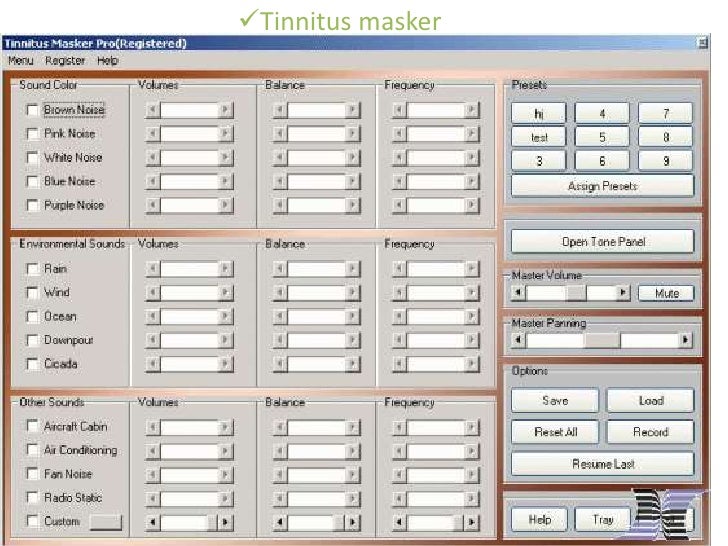
Task: Mute the master volume
Action: [x=666, y=293]
